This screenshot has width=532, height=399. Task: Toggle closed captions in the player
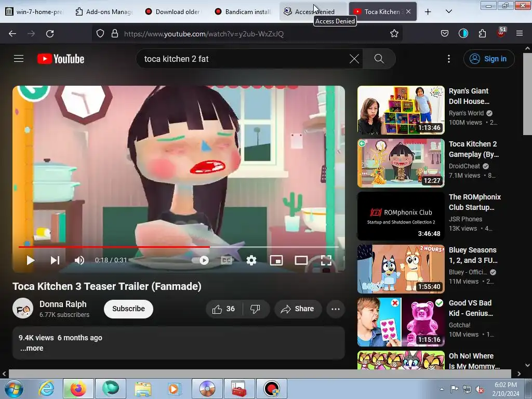227,260
